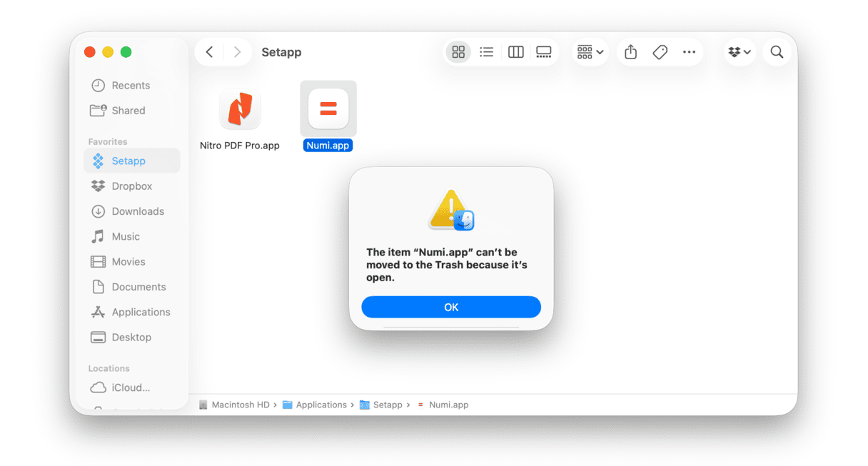Click the green zoom window button
This screenshot has height=466, width=868.
click(x=126, y=52)
